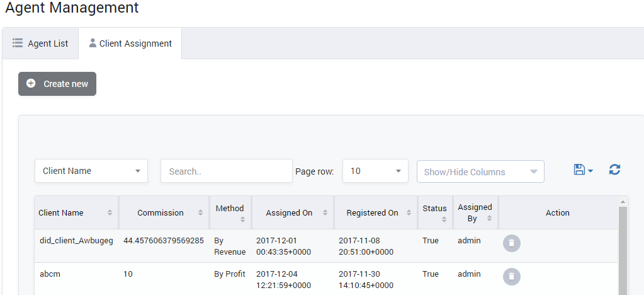
Task: Delete the did_client_Awbugeg assignment row
Action: [x=512, y=243]
